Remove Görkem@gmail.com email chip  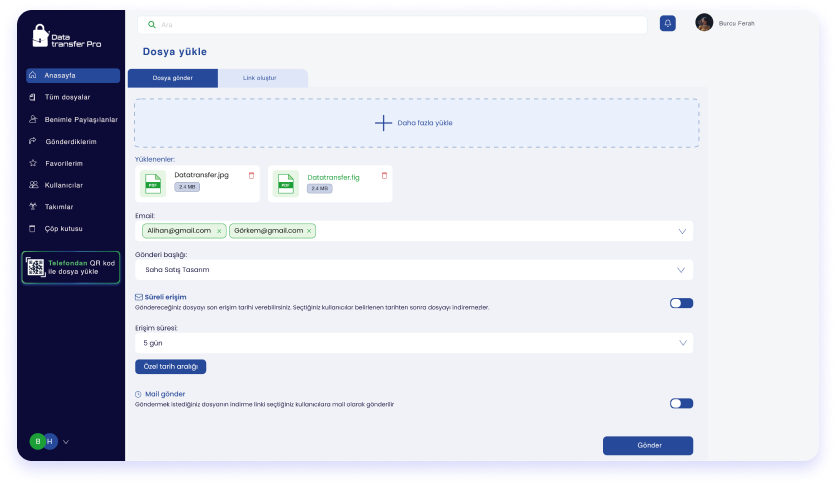click(x=309, y=231)
